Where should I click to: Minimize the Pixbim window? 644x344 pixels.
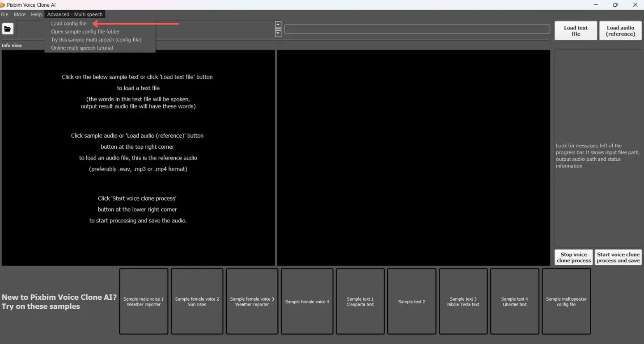[596, 4]
